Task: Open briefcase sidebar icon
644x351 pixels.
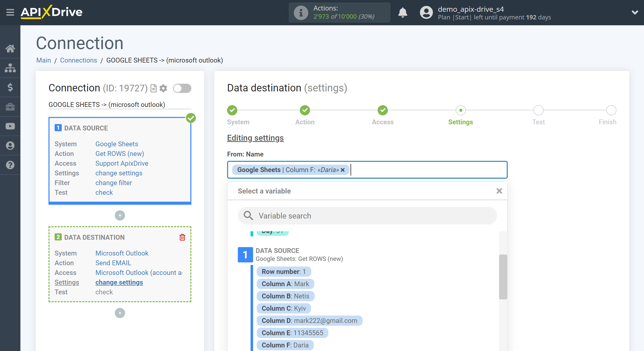Action: point(10,107)
